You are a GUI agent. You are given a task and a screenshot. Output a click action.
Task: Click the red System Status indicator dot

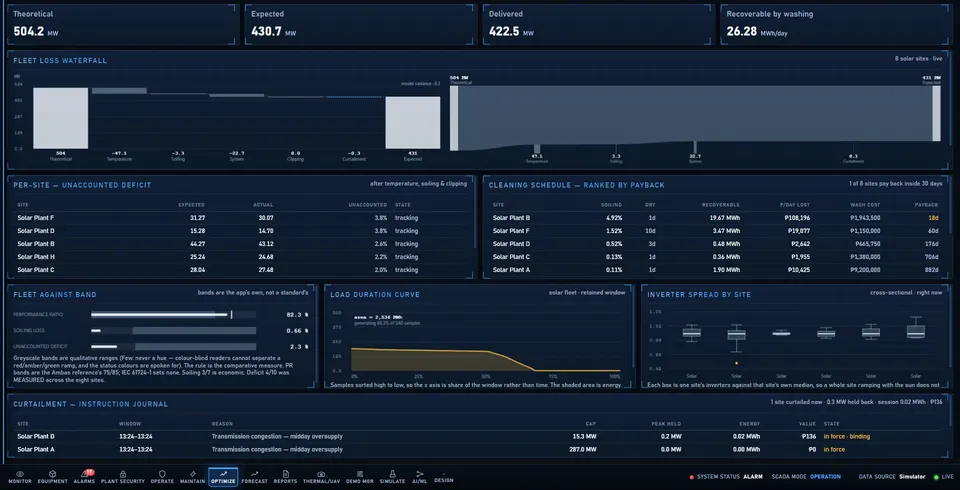tap(692, 477)
